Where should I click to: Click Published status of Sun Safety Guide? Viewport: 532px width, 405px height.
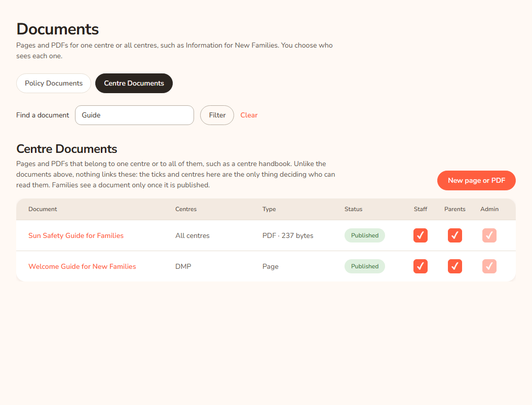[365, 235]
